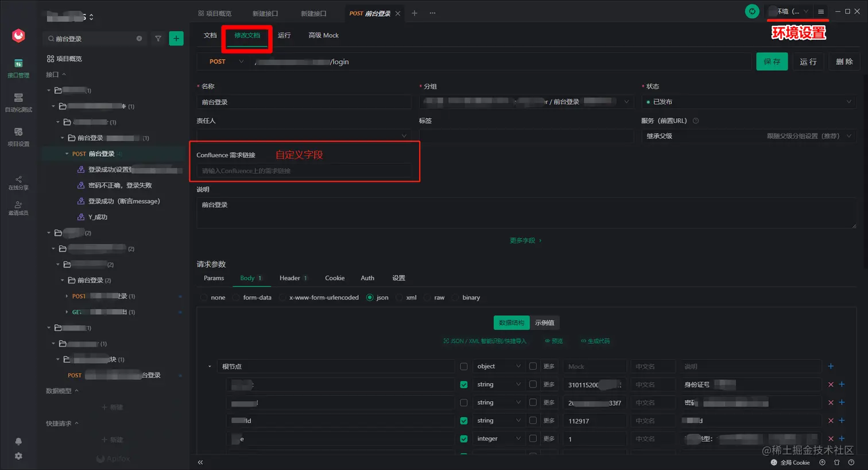868x470 pixels.
Task: Open 在线分享 in the left sidebar
Action: (18, 183)
